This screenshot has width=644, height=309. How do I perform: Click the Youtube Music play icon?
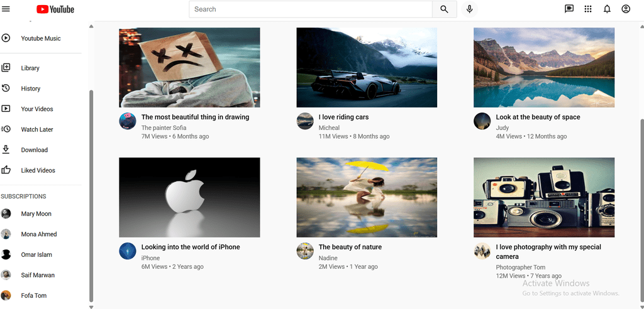click(6, 38)
